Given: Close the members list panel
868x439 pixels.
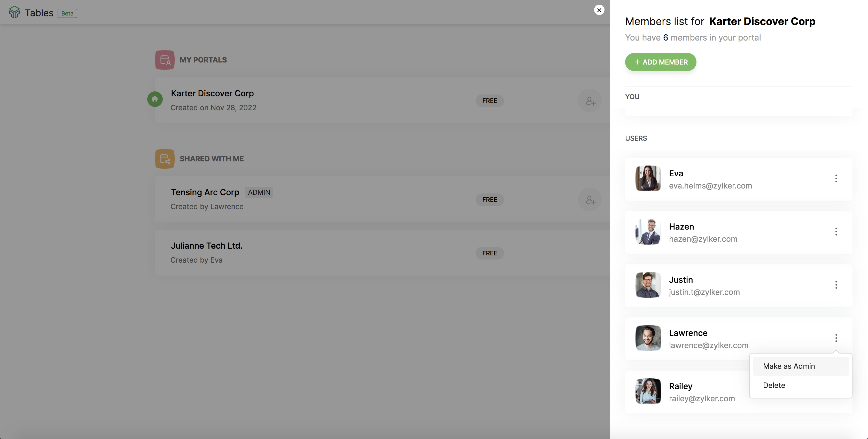Looking at the screenshot, I should [x=599, y=10].
